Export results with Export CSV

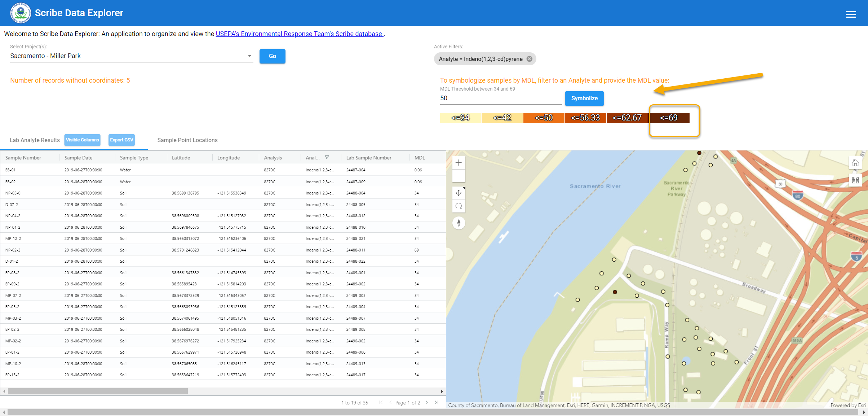[121, 140]
